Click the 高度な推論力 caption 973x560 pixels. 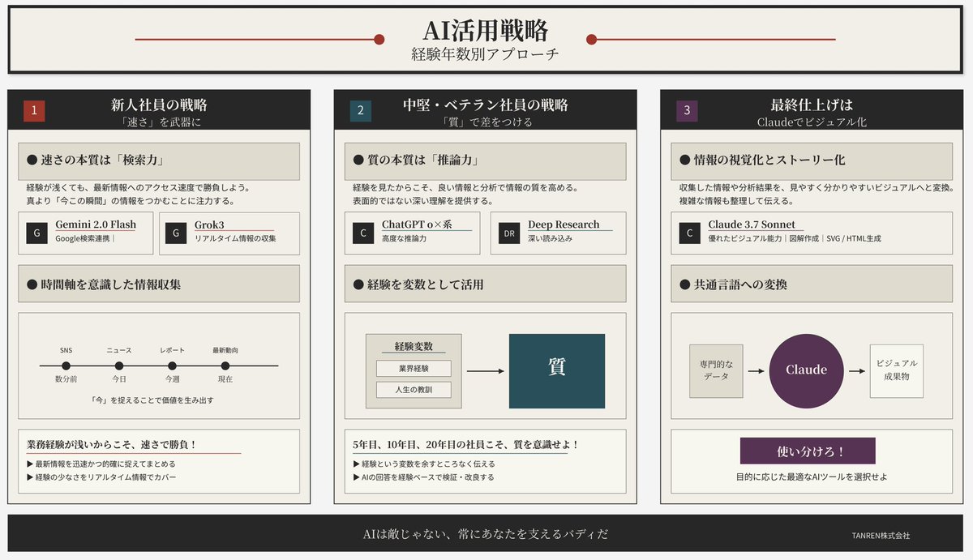pos(404,238)
